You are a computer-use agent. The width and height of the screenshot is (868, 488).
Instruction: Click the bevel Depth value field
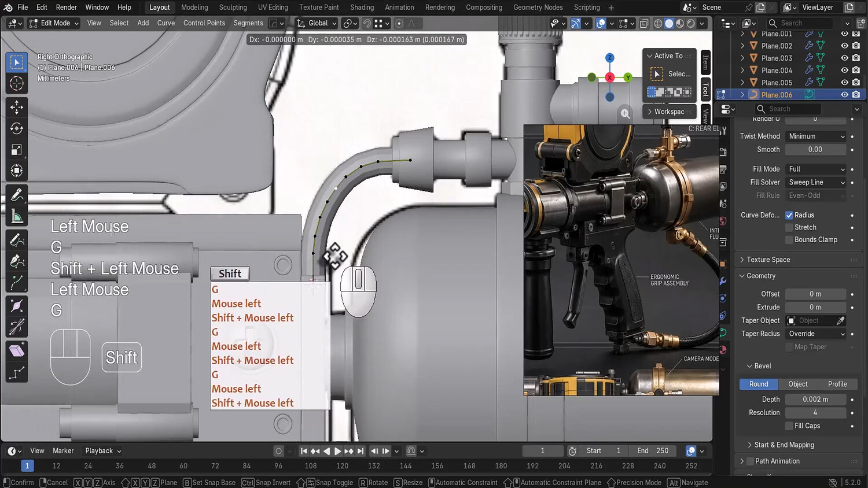click(815, 399)
